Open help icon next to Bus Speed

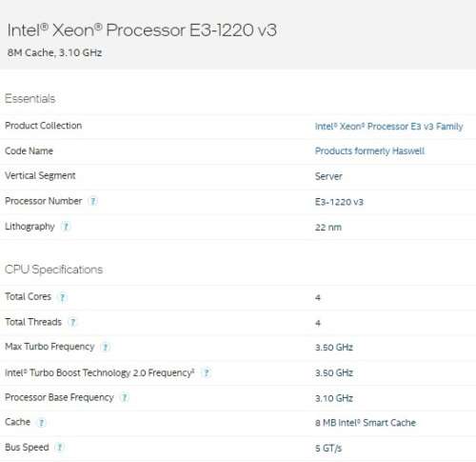tap(60, 448)
